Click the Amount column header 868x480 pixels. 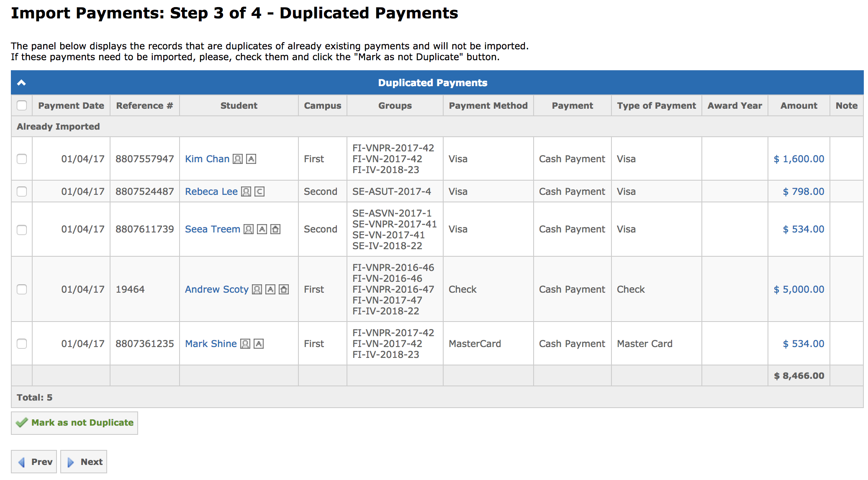tap(799, 105)
